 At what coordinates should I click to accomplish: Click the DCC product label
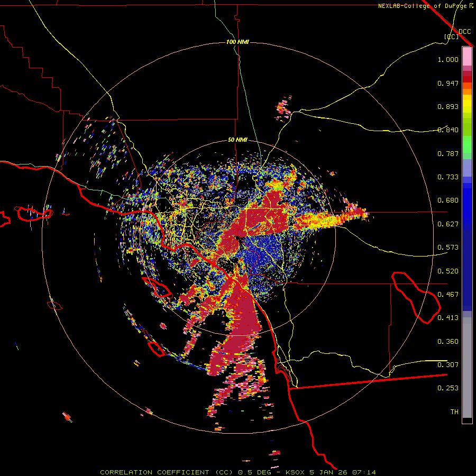tap(465, 32)
